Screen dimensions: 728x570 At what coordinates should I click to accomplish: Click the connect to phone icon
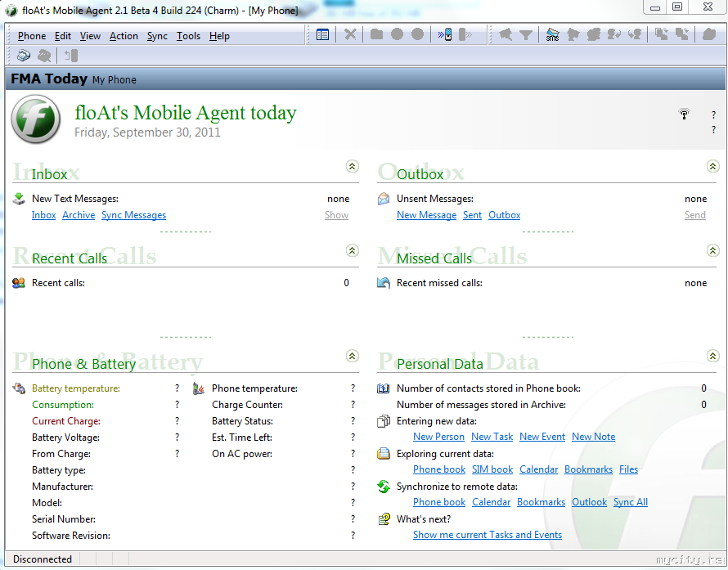445,34
